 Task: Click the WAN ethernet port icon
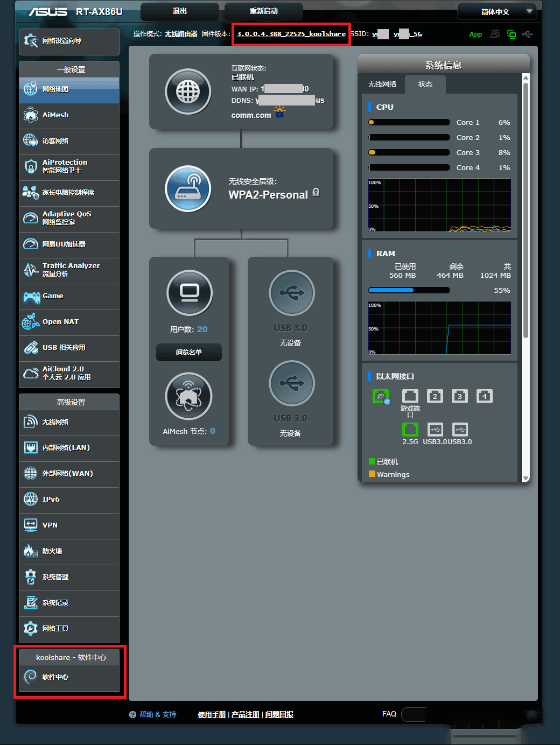pos(381,397)
